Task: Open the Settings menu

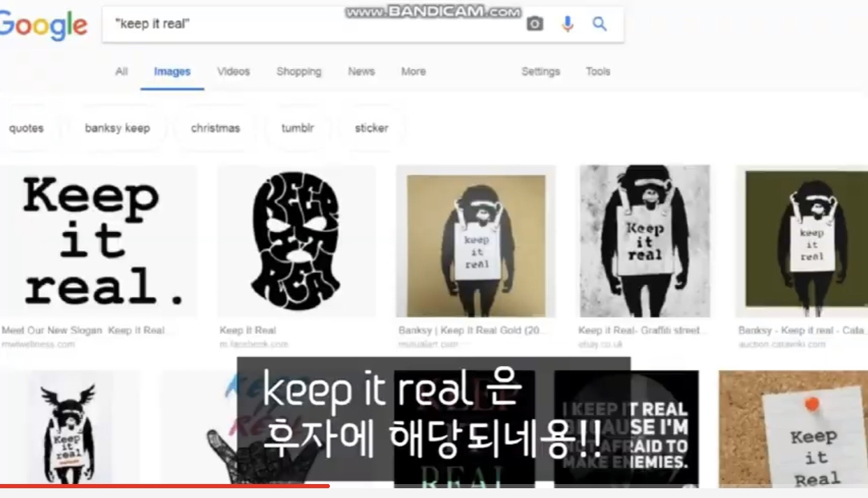Action: (x=541, y=71)
